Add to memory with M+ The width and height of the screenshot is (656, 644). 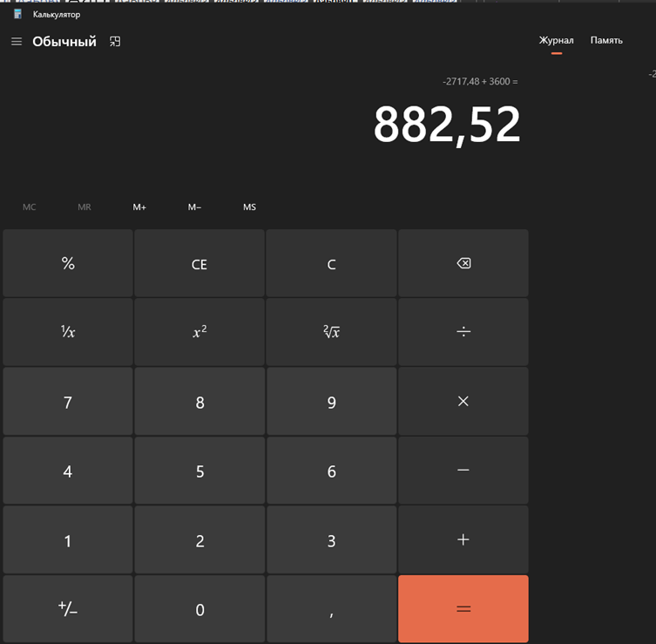[139, 207]
